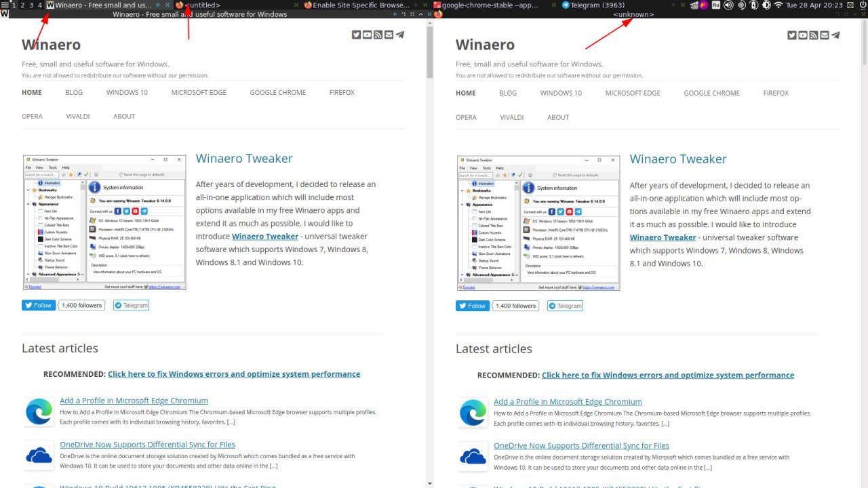Open Winaero Tweaker heading link in right window
Screen dimensions: 868x488
pyautogui.click(x=678, y=159)
